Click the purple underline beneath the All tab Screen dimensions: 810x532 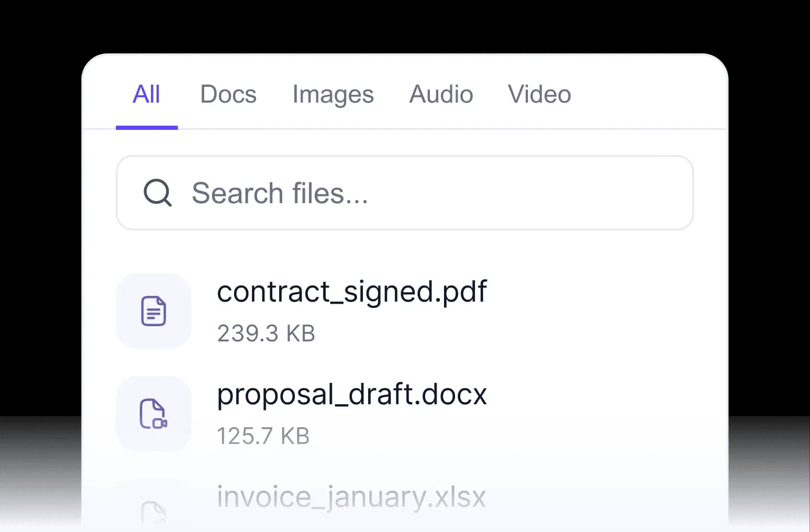point(147,127)
